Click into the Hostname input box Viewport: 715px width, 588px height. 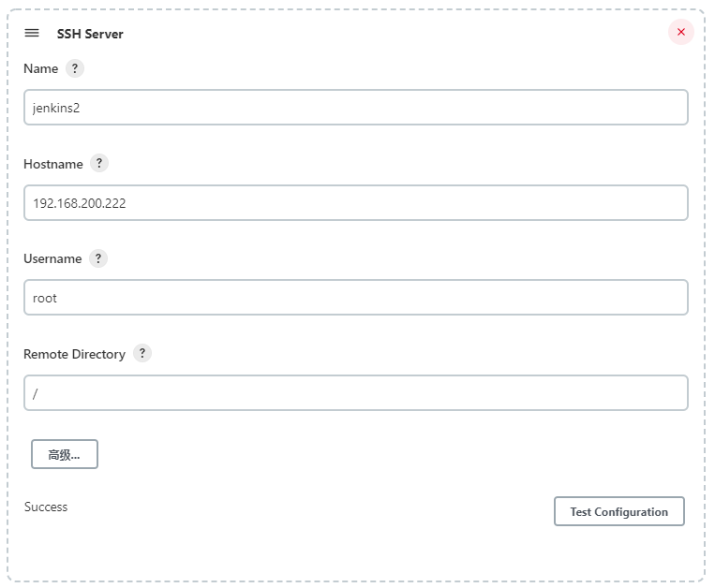(356, 202)
